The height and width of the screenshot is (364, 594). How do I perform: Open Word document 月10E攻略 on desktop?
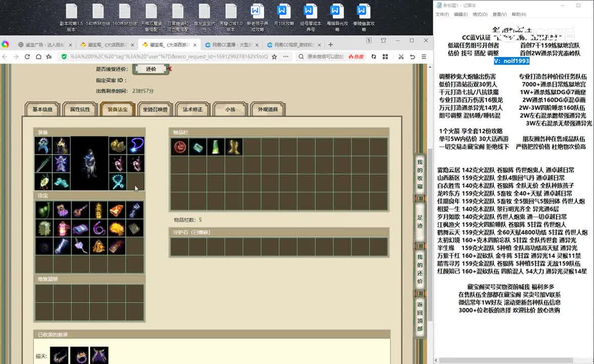(x=283, y=15)
